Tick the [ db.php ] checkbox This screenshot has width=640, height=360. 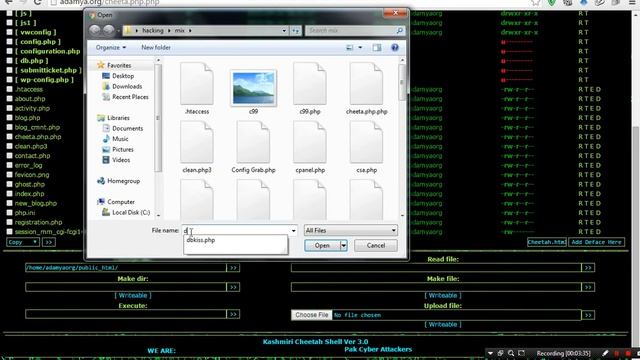9,61
